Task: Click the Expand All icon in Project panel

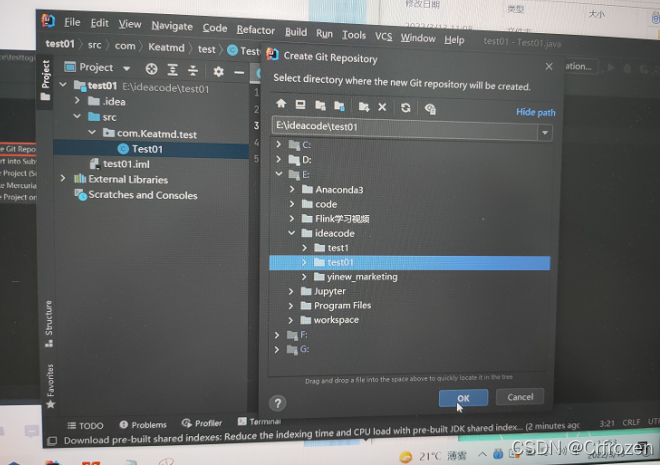Action: click(x=172, y=70)
